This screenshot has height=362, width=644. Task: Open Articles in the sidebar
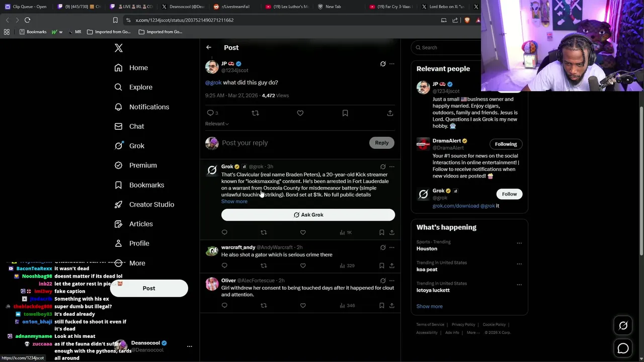pos(134,224)
